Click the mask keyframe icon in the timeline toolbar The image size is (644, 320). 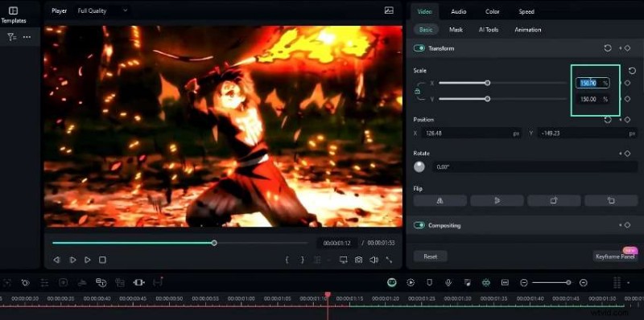[26, 282]
